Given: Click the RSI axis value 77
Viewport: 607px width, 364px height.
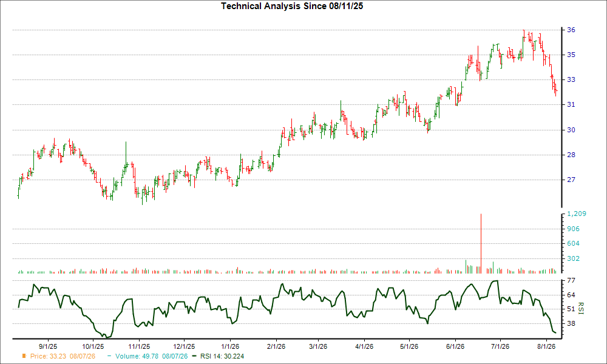Looking at the screenshot, I should coord(571,280).
